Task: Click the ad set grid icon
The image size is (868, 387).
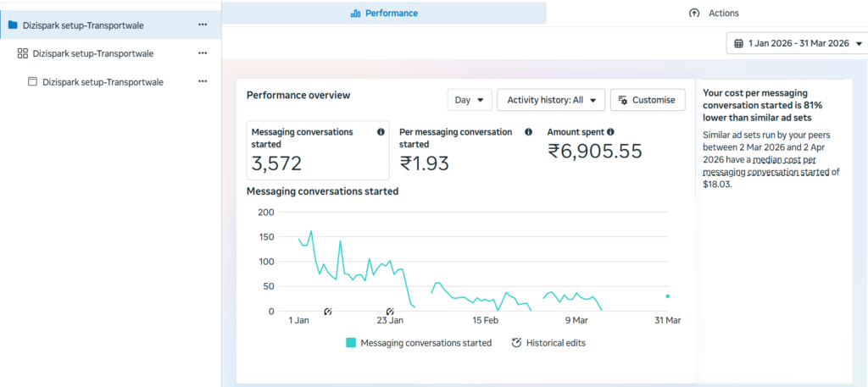Action: (23, 53)
